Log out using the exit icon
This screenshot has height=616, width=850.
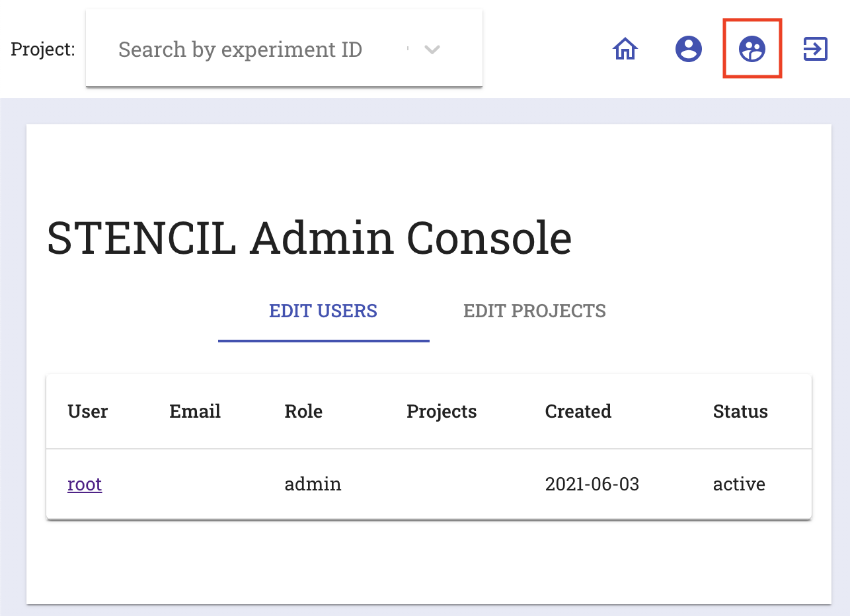coord(815,49)
